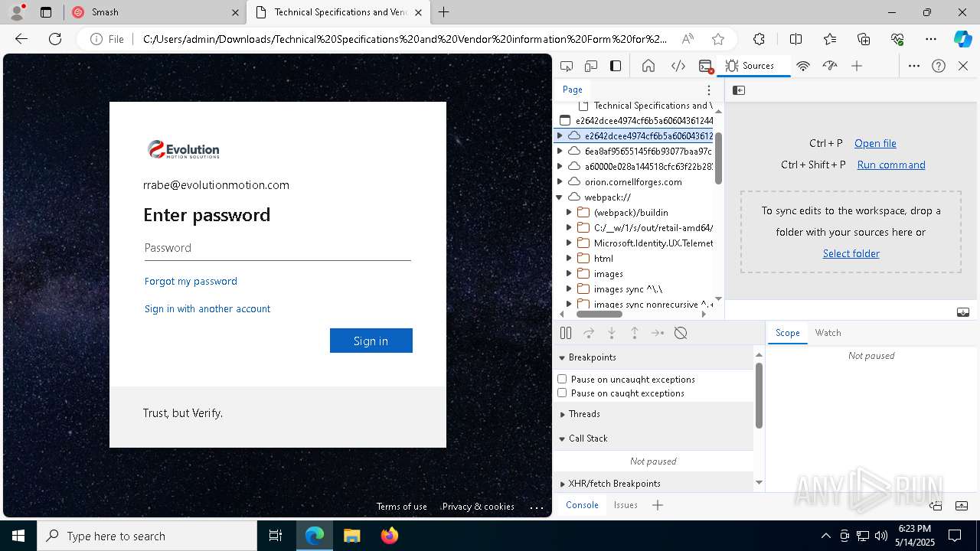Image resolution: width=980 pixels, height=551 pixels.
Task: Collapse the Breakpoints section
Action: click(x=562, y=357)
